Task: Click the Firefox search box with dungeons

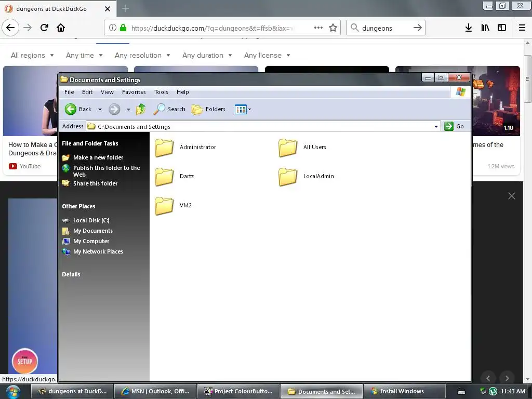Action: (385, 28)
